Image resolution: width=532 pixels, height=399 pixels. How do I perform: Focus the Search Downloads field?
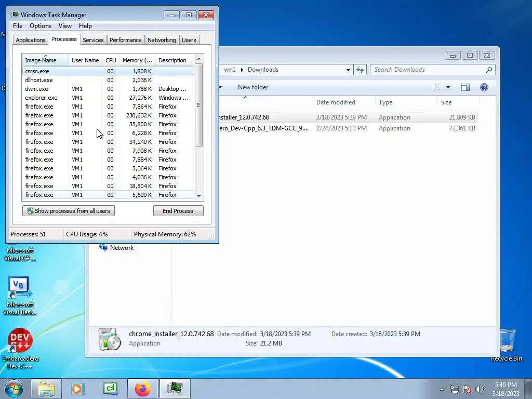pyautogui.click(x=433, y=70)
